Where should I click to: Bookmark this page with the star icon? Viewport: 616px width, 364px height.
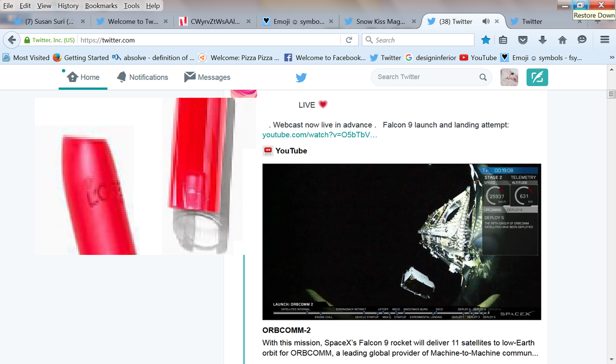click(486, 40)
